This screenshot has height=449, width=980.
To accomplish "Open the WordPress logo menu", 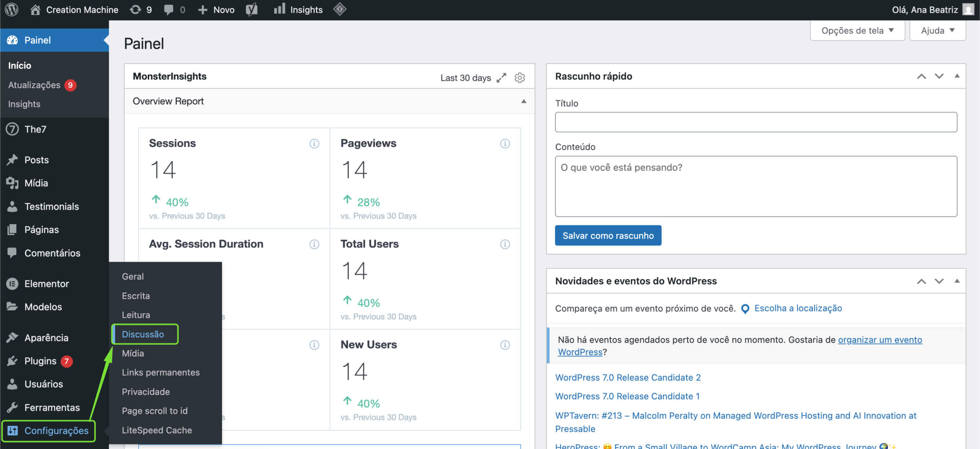I will [x=11, y=10].
